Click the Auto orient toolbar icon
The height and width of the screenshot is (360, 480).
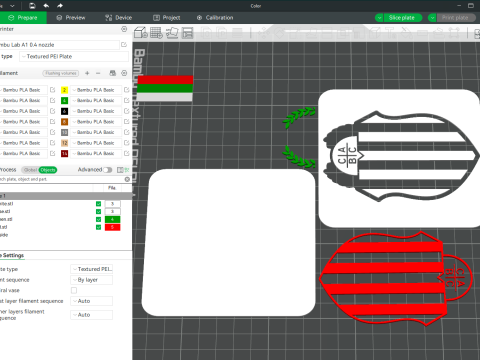click(x=172, y=33)
